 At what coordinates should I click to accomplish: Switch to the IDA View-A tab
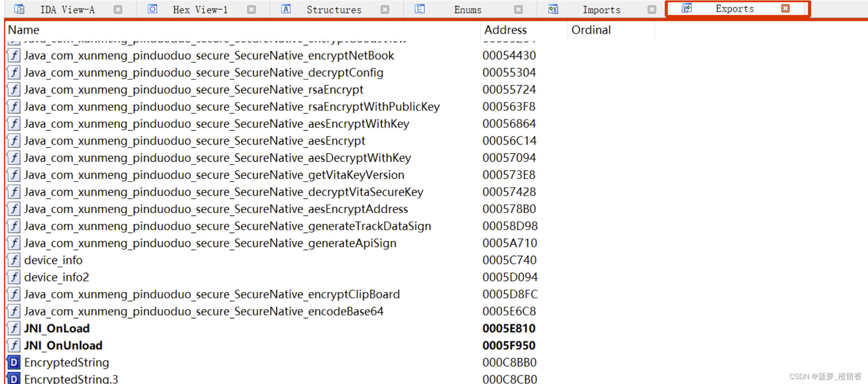coord(67,10)
